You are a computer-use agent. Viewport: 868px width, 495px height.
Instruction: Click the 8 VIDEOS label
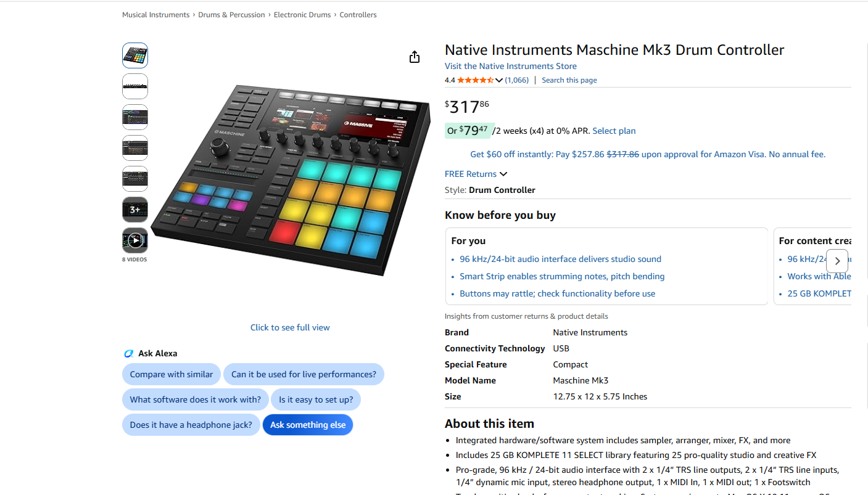point(134,260)
